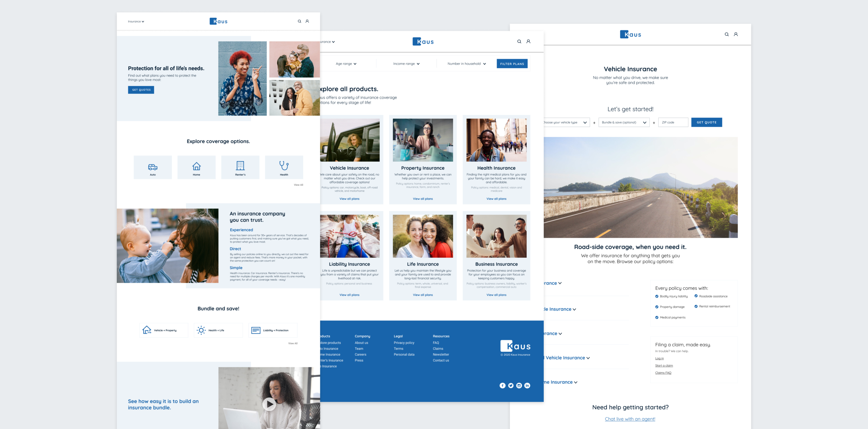Select the Home coverage icon tile
This screenshot has width=868, height=429.
click(197, 167)
